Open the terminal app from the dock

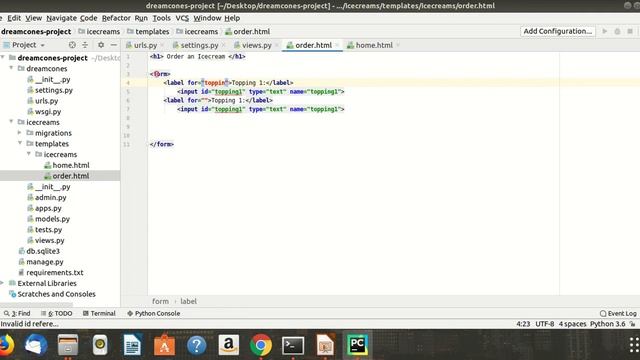pos(293,345)
